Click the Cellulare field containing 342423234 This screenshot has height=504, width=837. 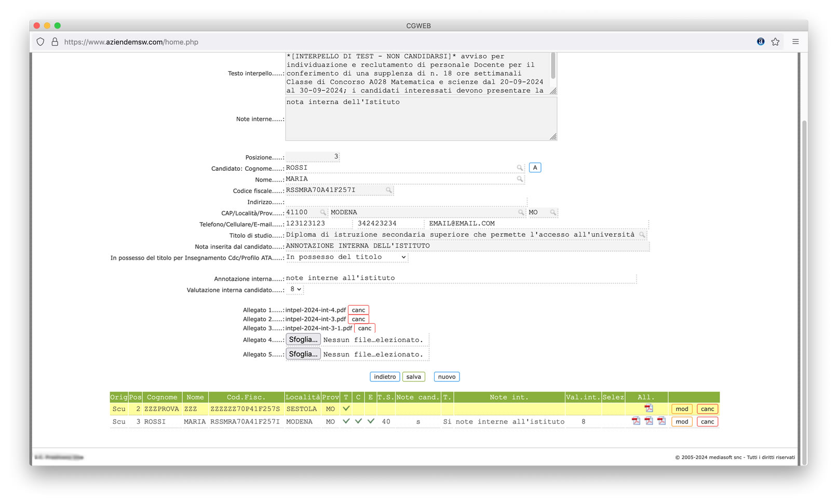(x=389, y=224)
